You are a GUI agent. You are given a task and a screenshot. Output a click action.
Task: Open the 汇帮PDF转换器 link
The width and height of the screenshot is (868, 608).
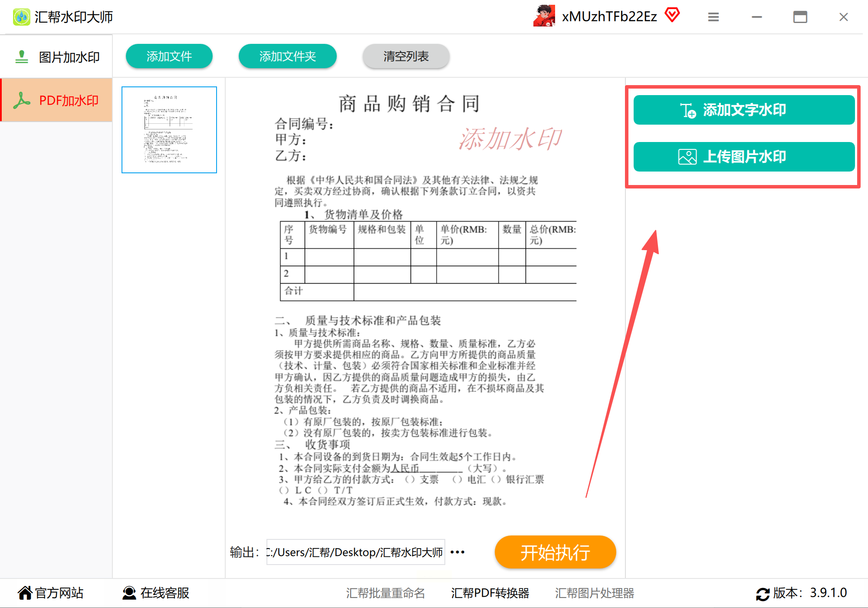click(490, 593)
